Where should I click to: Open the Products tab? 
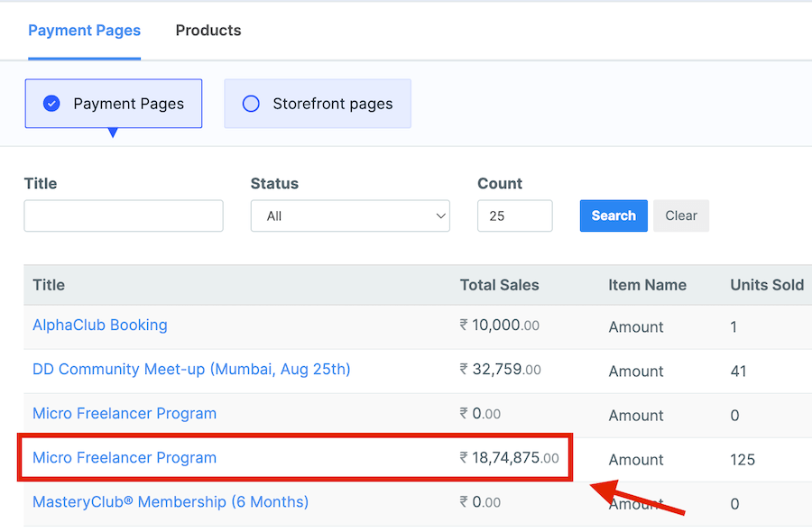[x=208, y=31]
